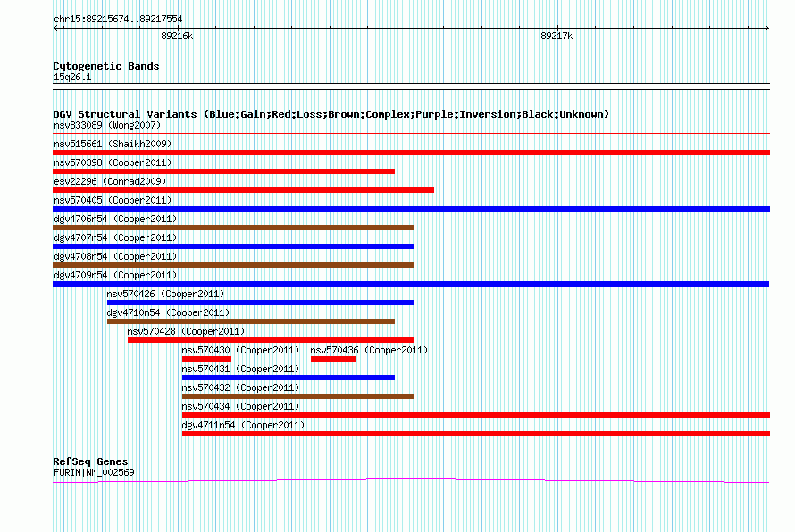Click the 89216k ruler tick label

pyautogui.click(x=177, y=36)
